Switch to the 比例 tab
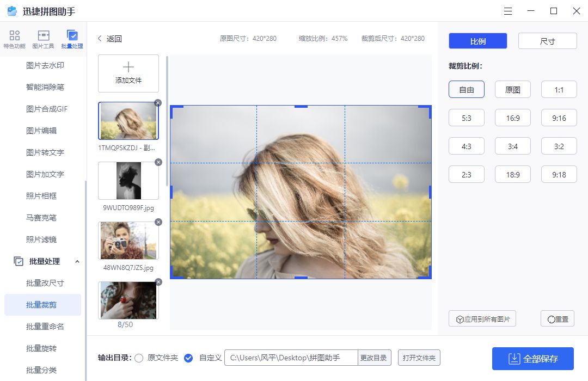Viewport: 588px width, 381px height. click(477, 40)
